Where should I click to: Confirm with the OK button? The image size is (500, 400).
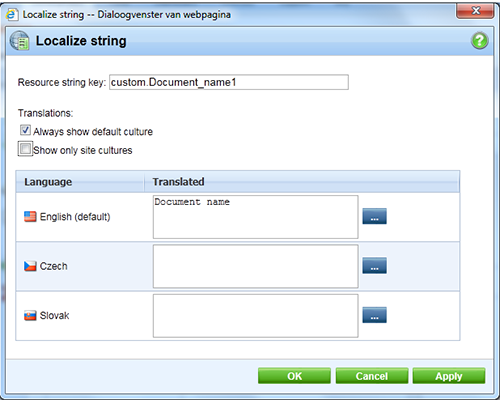point(294,376)
